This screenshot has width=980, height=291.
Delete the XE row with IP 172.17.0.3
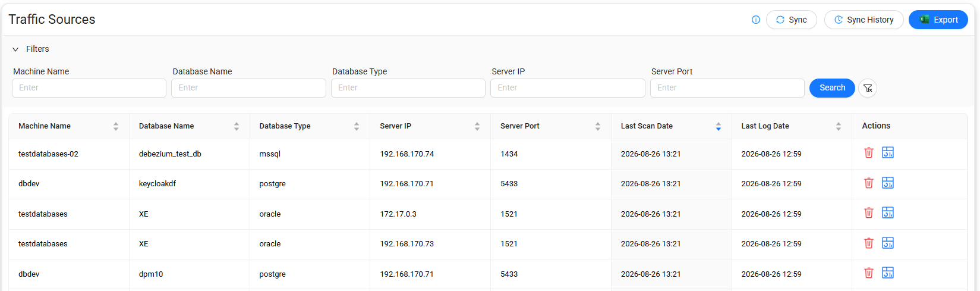pos(869,213)
